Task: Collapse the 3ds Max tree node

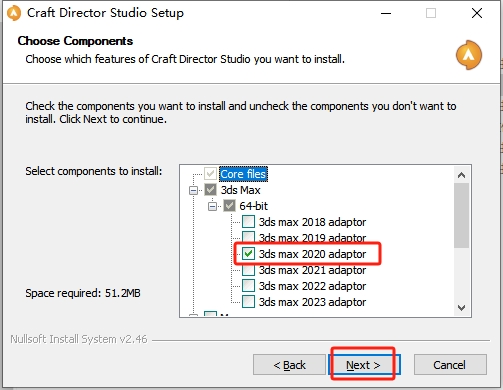Action: pos(193,190)
